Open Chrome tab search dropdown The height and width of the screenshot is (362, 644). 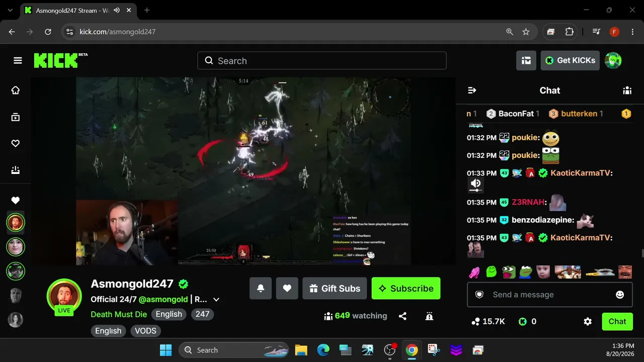[x=10, y=10]
